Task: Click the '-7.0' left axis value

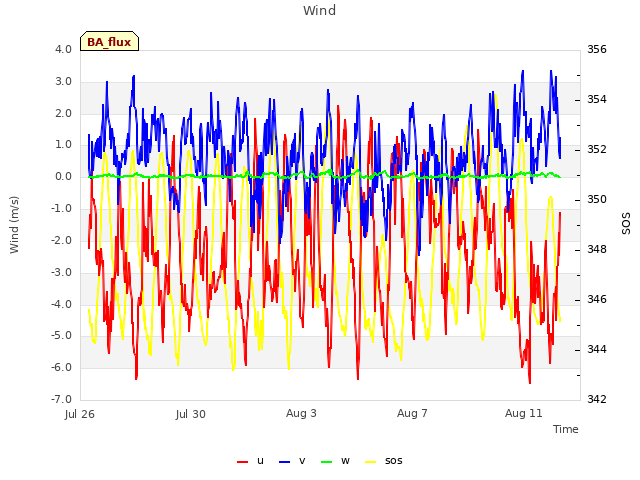Action: click(x=61, y=399)
